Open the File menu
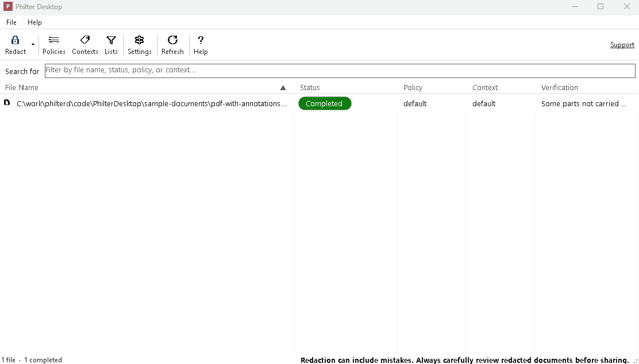Viewport: 639px width, 364px height. (11, 22)
